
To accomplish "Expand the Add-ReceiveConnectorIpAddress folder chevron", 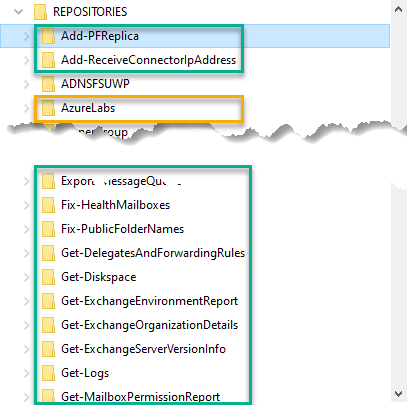I will click(x=27, y=60).
